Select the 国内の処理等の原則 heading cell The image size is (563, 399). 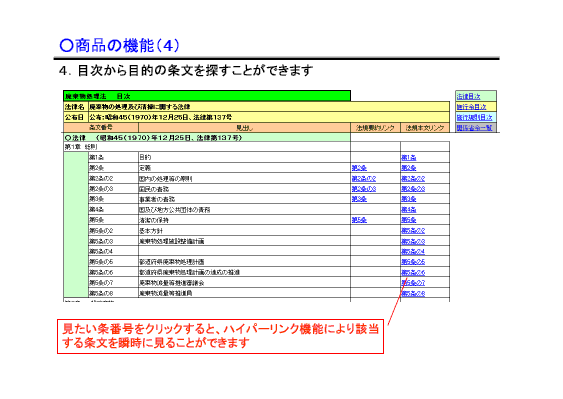tap(244, 178)
